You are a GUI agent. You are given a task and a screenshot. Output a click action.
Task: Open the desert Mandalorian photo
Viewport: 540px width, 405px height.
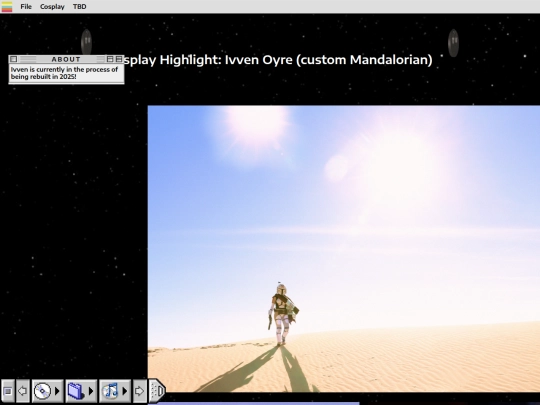click(344, 249)
